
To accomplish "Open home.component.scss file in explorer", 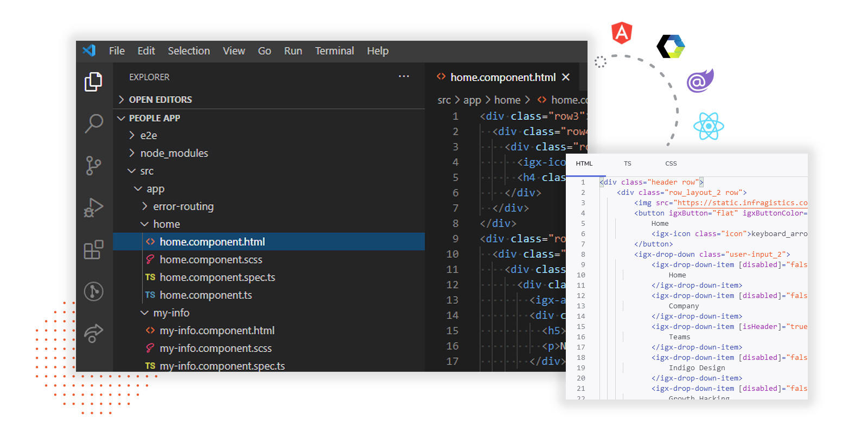I will [x=210, y=260].
